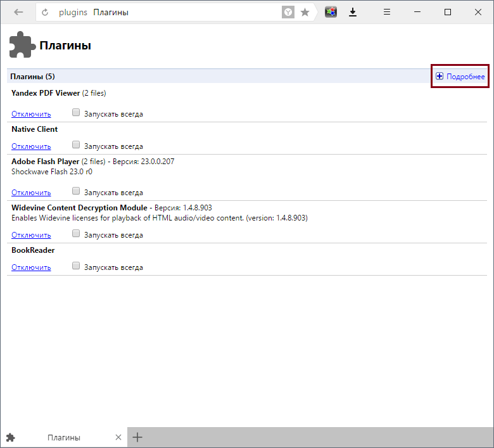
Task: Check Запускать всегда for BookReader
Action: point(76,266)
